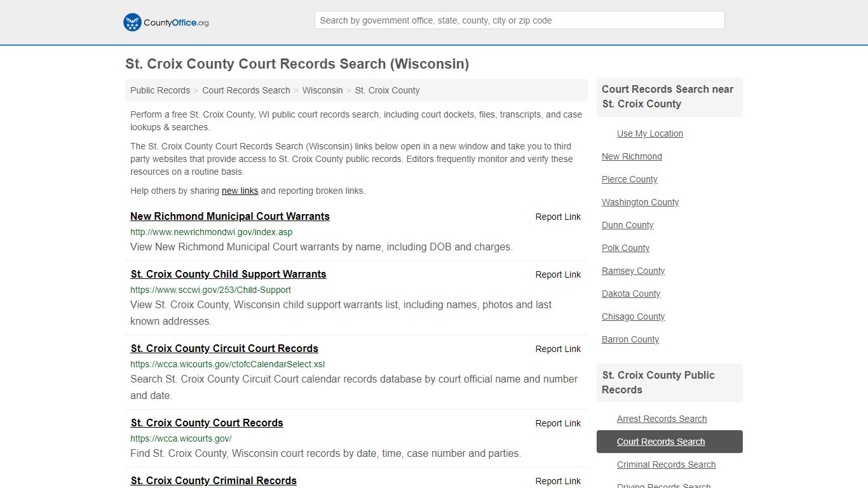868x488 pixels.
Task: Open the Dunn County court records link
Action: (x=627, y=225)
